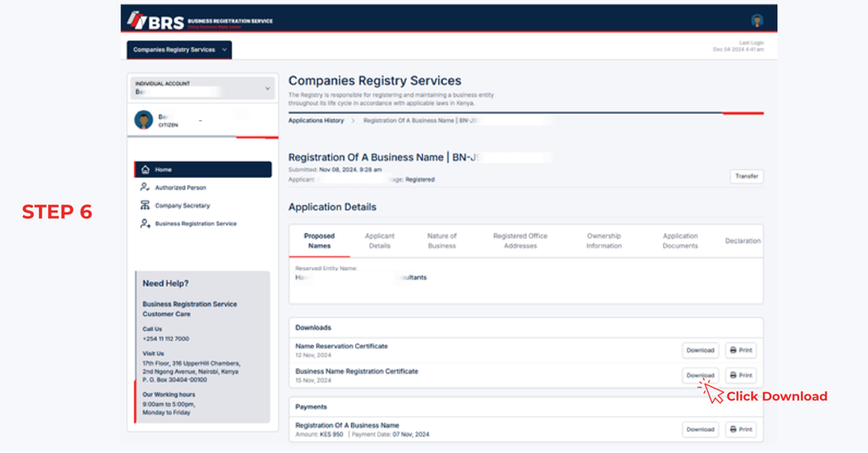Switch to the Declaration tab

(743, 240)
